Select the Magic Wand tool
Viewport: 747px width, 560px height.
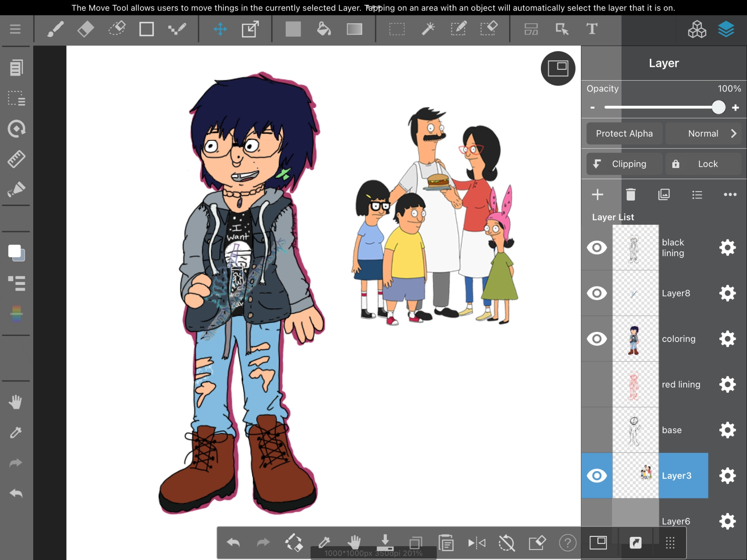(428, 29)
